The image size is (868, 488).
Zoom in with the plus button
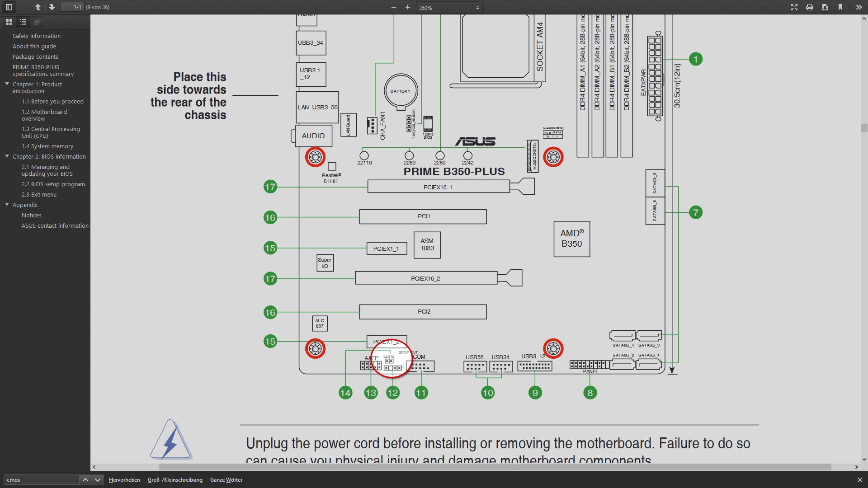pos(408,7)
